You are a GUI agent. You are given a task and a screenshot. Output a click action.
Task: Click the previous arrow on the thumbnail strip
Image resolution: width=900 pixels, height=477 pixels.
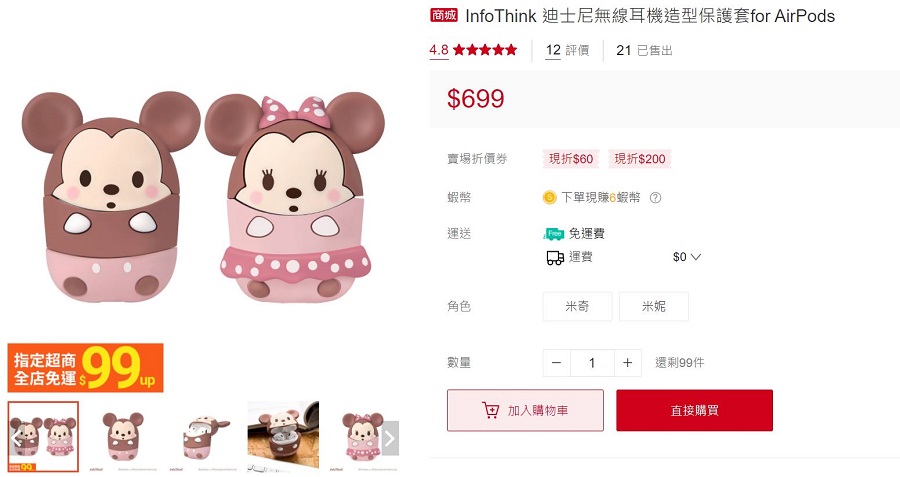tap(16, 438)
